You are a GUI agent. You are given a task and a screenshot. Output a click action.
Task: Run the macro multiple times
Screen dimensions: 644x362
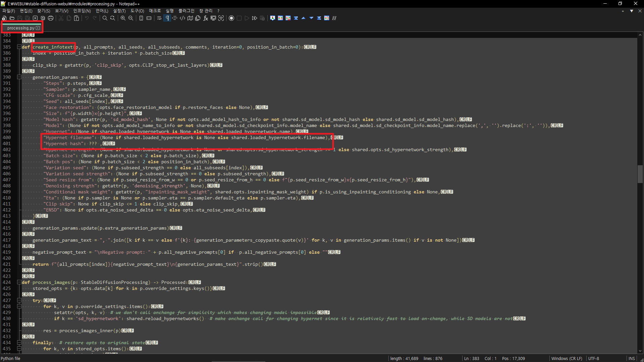coord(255,18)
